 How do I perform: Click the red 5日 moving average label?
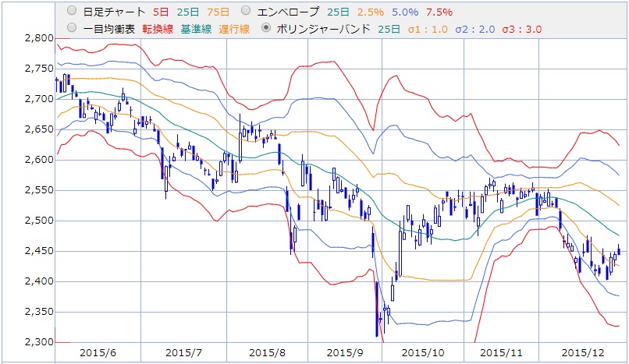coord(161,12)
